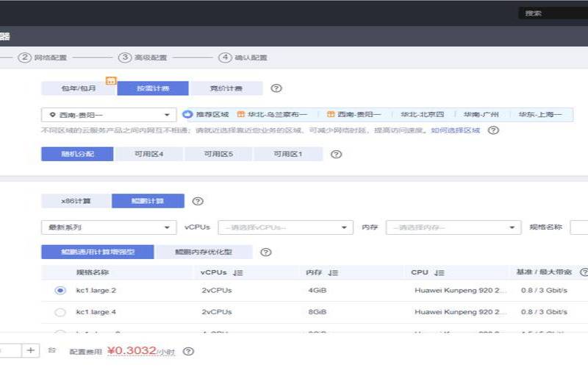Switch to the 鲲鹏内存优化型 tab
588x368 pixels.
click(x=204, y=252)
